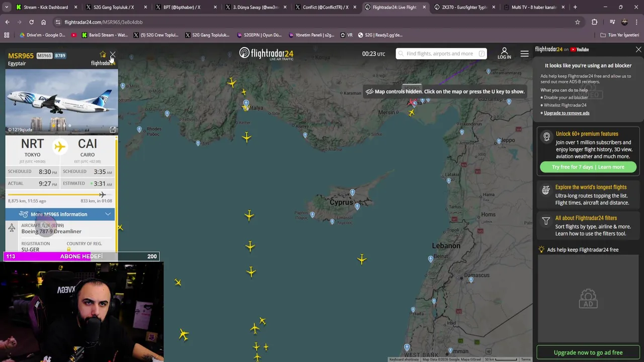644x362 pixels.
Task: Open a new browser tab
Action: (x=575, y=7)
